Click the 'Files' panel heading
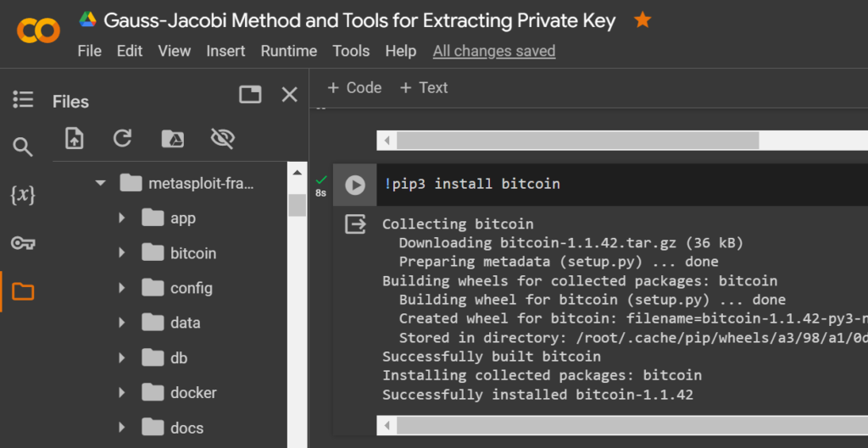Viewport: 868px width, 448px height. coord(71,102)
